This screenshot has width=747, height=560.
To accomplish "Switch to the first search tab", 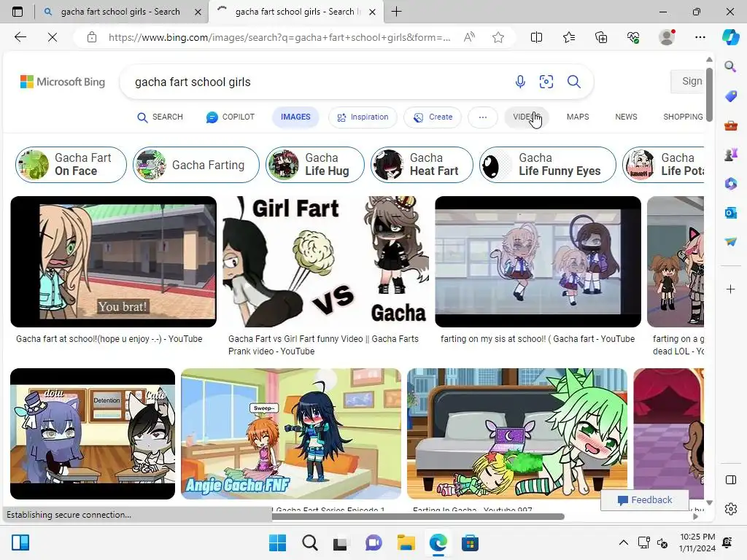I will point(120,12).
